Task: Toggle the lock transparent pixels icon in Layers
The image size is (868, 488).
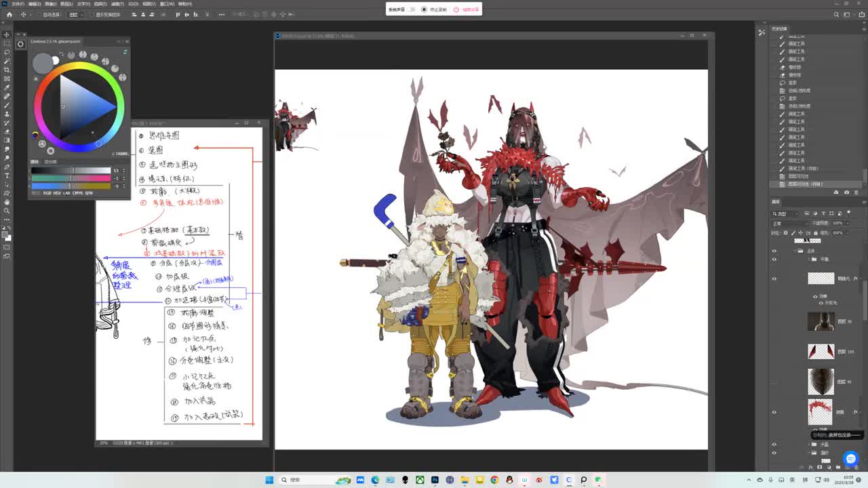Action: point(787,232)
